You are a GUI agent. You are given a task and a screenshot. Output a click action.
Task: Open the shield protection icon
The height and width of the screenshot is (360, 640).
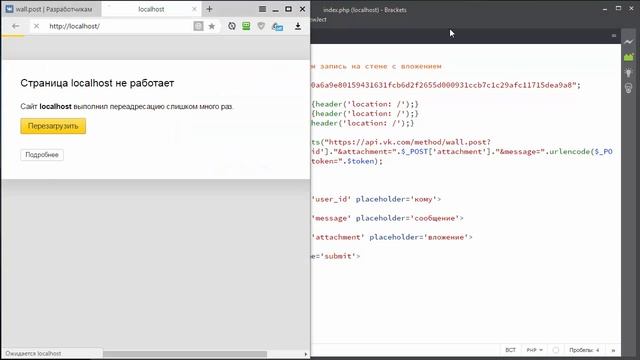tap(261, 26)
